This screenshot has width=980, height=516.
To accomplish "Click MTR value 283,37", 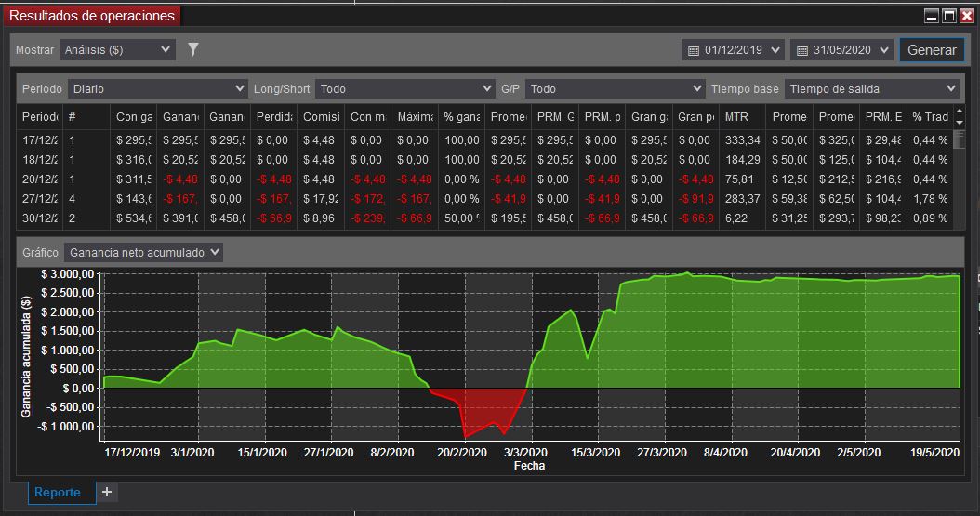I will pyautogui.click(x=743, y=199).
